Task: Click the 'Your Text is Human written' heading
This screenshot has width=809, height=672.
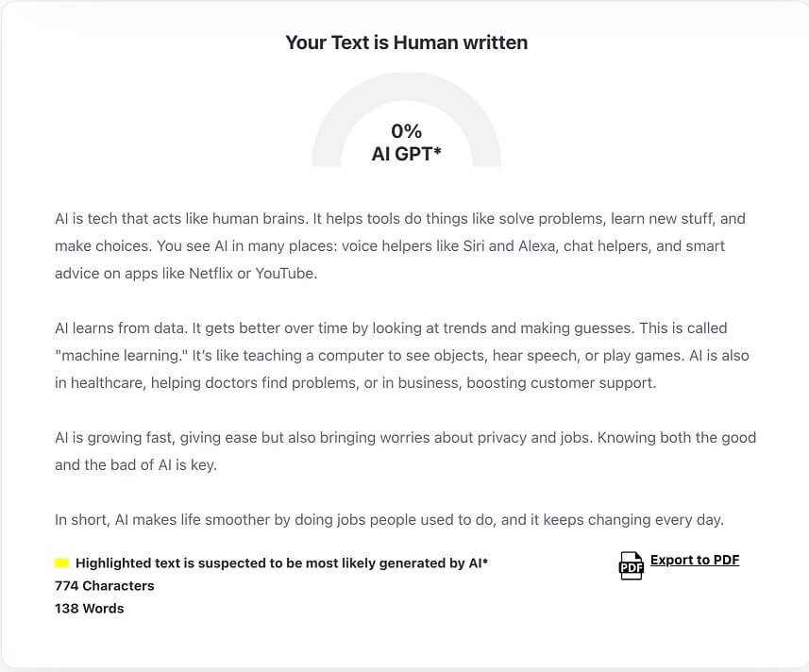Action: point(406,42)
